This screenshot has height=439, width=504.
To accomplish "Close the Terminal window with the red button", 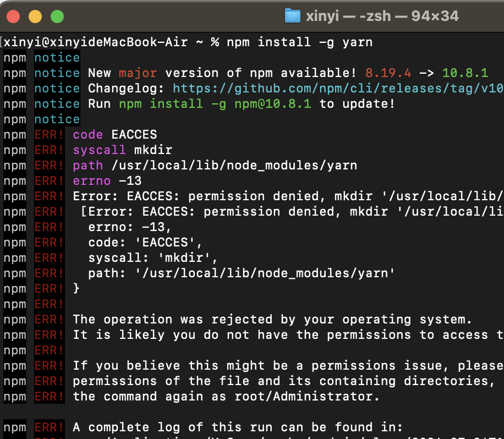I will 13,17.
